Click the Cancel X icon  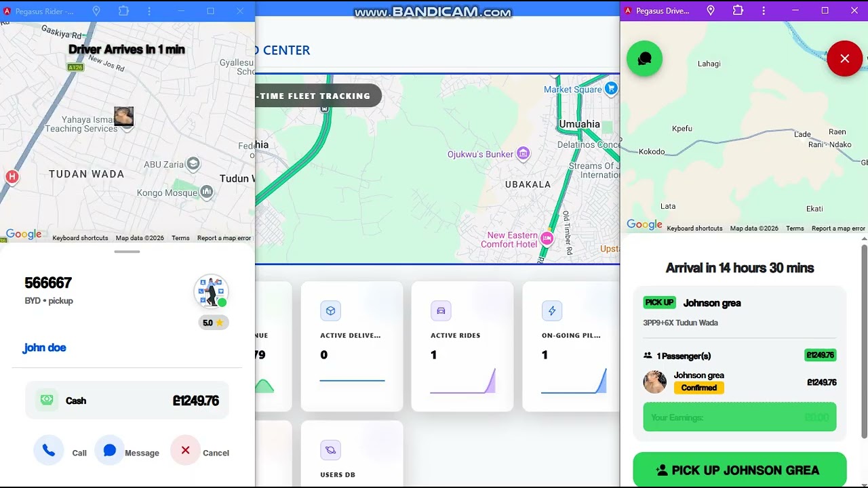185,450
